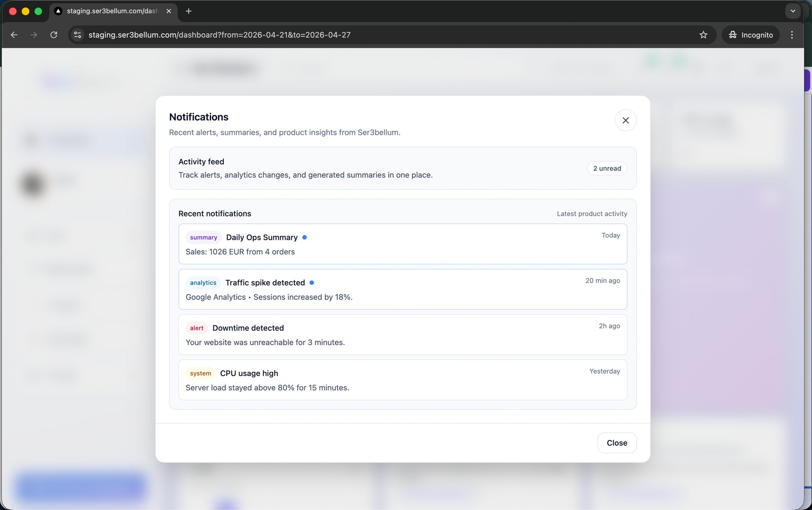Open Chrome three-dot menu
Screen dimensions: 812x510
[792, 35]
